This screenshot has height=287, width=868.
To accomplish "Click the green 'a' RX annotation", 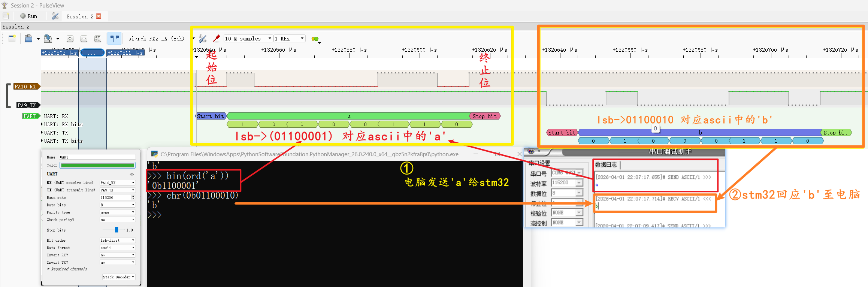I will (x=348, y=116).
